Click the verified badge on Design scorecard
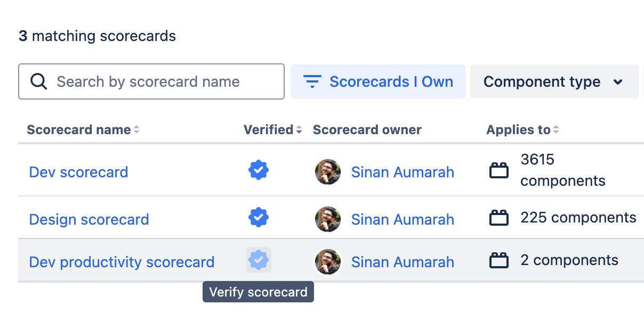The width and height of the screenshot is (644, 313). pyautogui.click(x=258, y=217)
